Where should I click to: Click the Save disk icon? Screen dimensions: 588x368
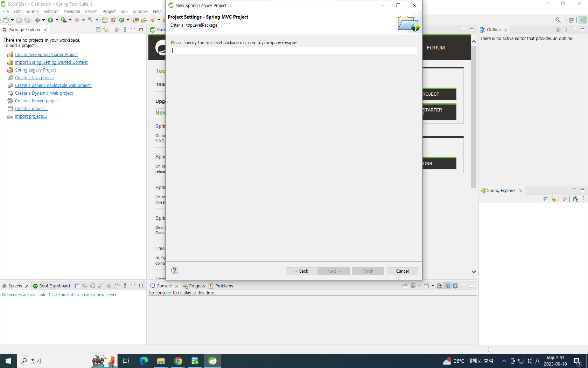pyautogui.click(x=19, y=20)
